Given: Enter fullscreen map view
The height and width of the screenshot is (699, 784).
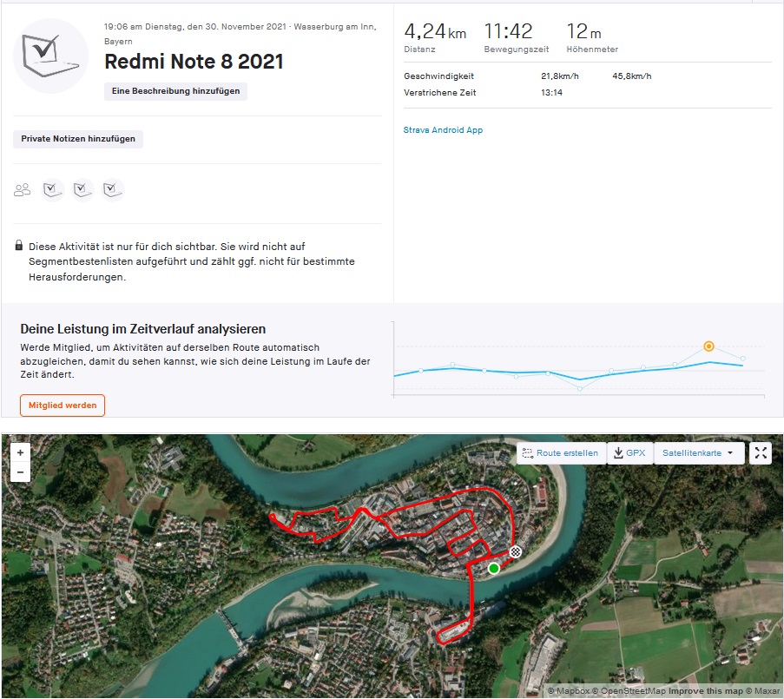Looking at the screenshot, I should tap(760, 452).
